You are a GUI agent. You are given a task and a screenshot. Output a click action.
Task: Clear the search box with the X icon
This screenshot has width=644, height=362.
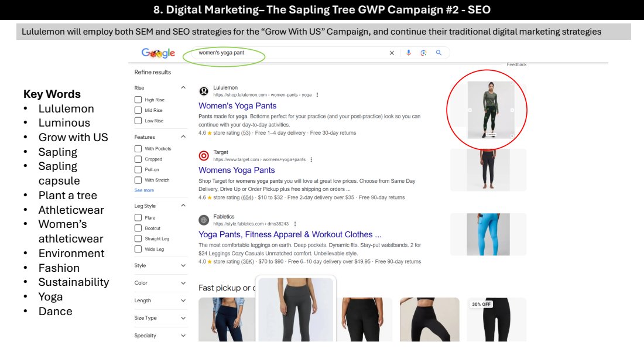[392, 53]
